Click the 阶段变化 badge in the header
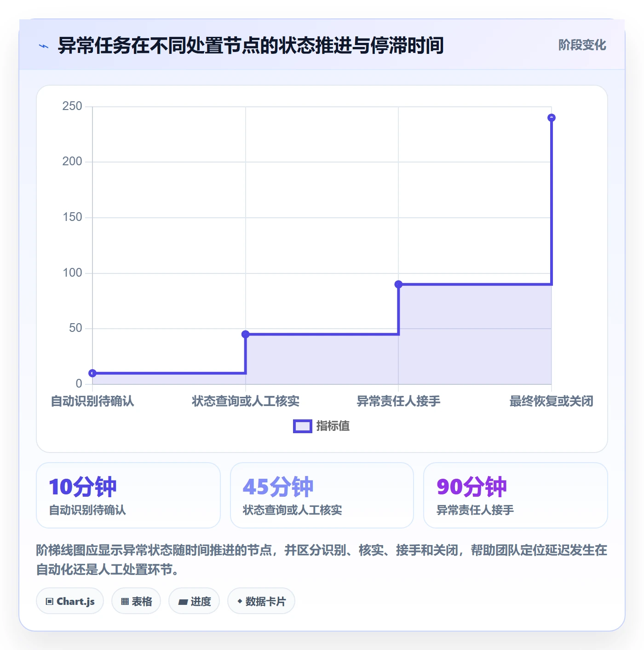This screenshot has height=650, width=644. (582, 45)
